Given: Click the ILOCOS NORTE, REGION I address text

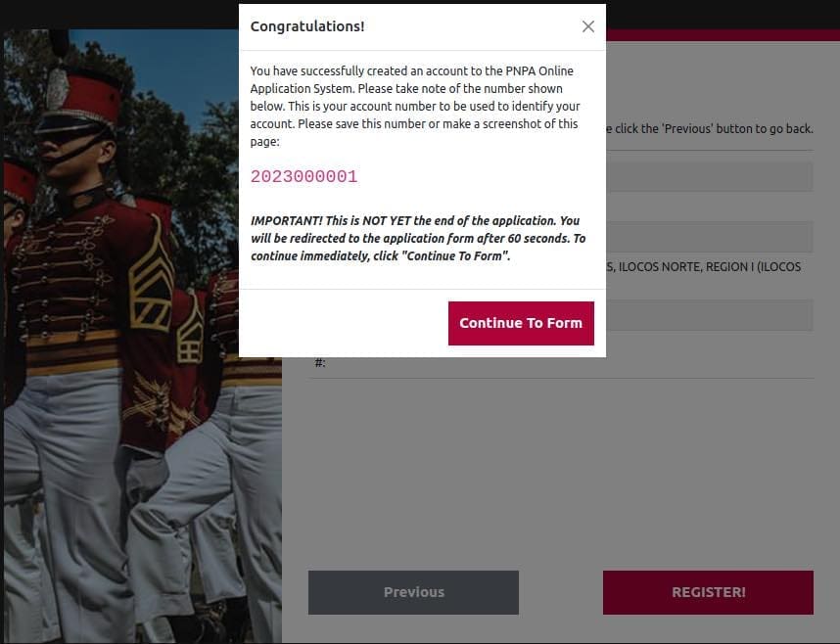Looking at the screenshot, I should (709, 267).
